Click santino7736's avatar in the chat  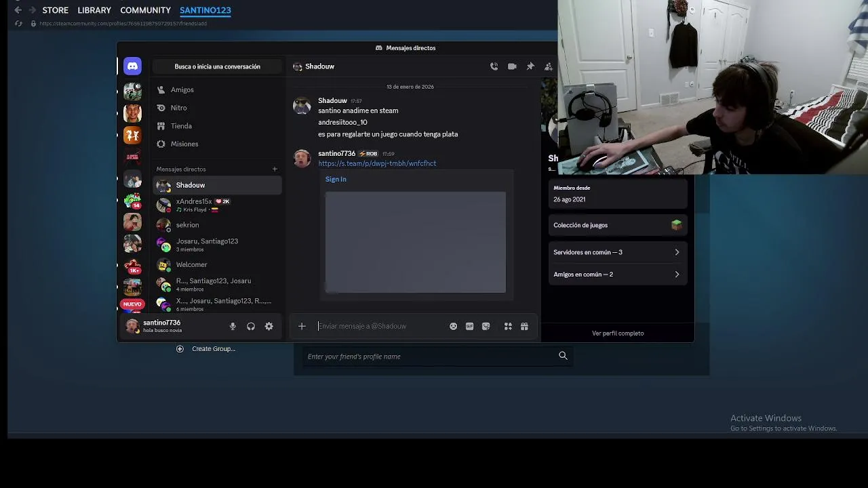302,159
